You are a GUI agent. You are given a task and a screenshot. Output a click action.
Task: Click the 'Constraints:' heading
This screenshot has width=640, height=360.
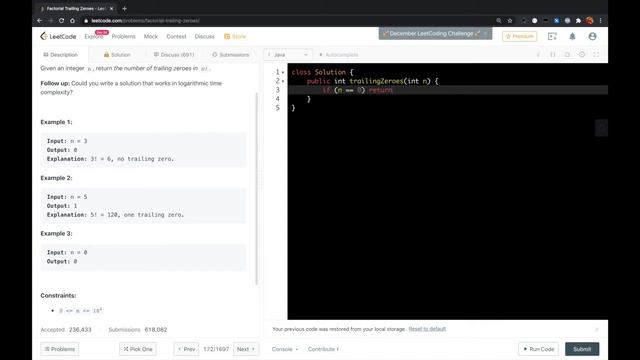(58, 296)
